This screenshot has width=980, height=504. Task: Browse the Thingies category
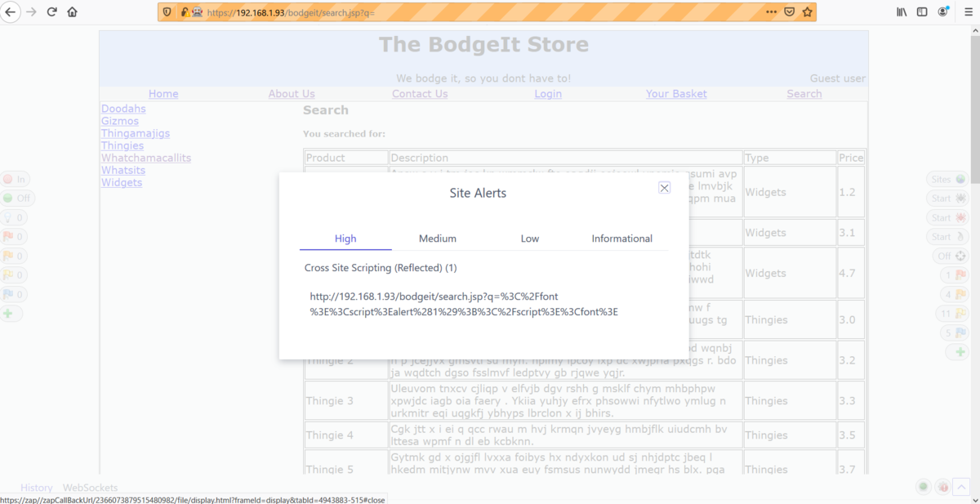tap(122, 145)
